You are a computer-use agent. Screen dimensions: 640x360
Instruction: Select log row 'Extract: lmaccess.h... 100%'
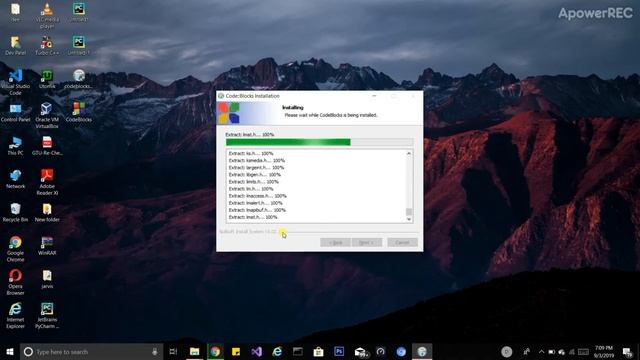tap(258, 196)
